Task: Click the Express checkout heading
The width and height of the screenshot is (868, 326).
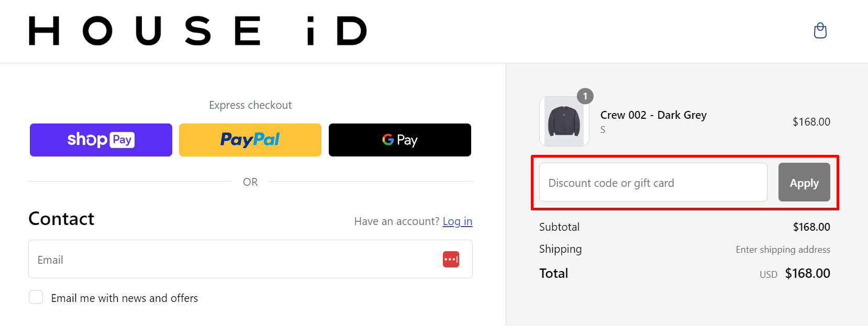Action: [250, 105]
